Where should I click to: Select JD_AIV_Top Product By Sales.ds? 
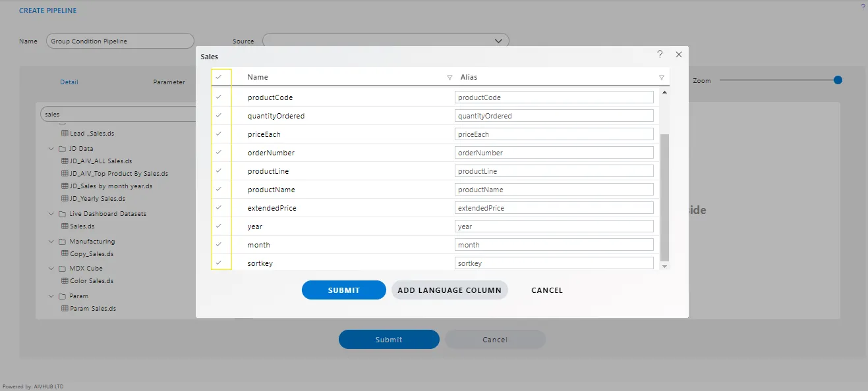(119, 174)
